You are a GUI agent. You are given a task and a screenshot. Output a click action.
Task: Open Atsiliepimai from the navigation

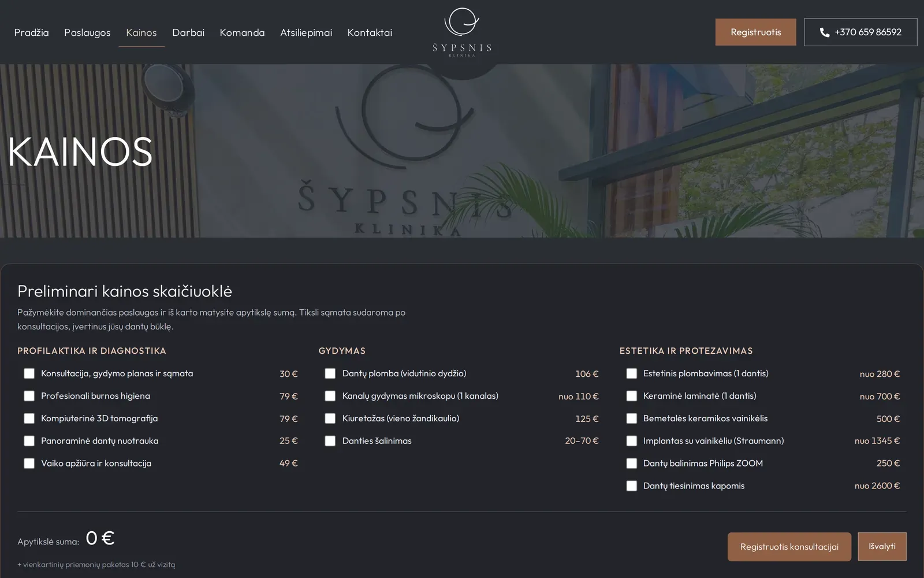pyautogui.click(x=306, y=32)
